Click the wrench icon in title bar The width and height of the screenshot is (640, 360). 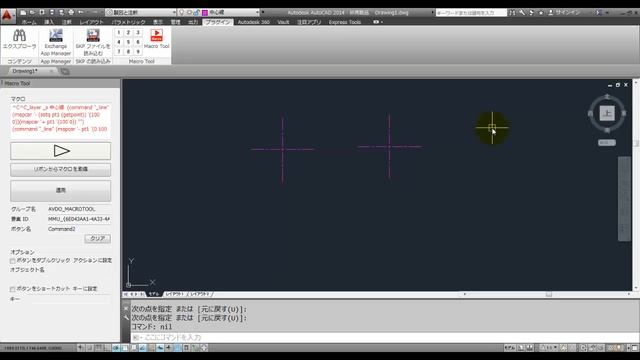click(x=522, y=13)
